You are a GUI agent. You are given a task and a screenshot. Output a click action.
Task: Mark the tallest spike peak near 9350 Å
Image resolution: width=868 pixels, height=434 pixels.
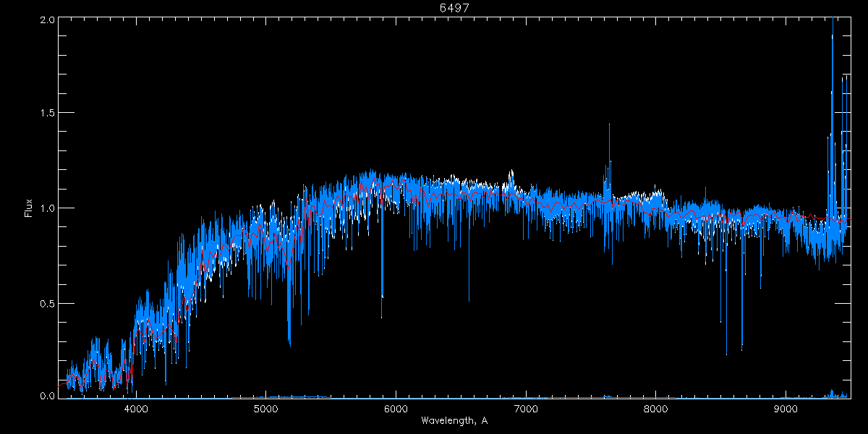coord(833,22)
